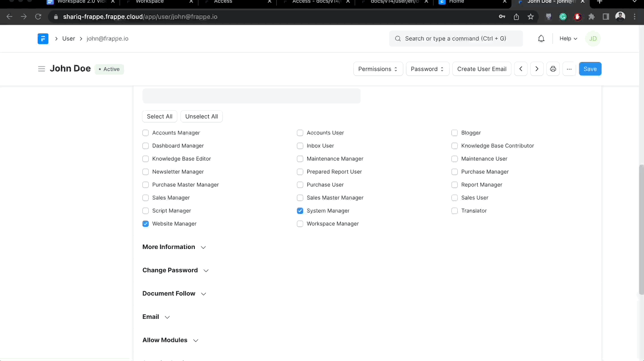Viewport: 644px width, 361px height.
Task: Uncheck the System Manager role
Action: (x=300, y=211)
